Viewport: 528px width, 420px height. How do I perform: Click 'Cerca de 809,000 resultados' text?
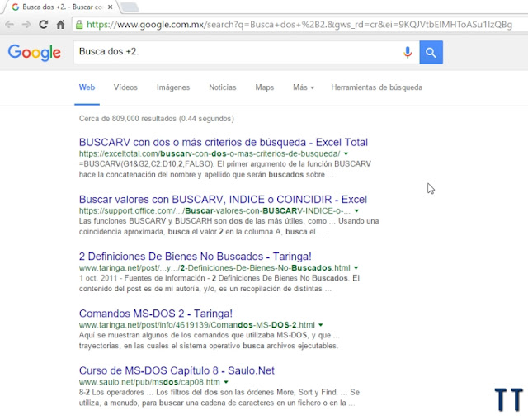pos(156,119)
